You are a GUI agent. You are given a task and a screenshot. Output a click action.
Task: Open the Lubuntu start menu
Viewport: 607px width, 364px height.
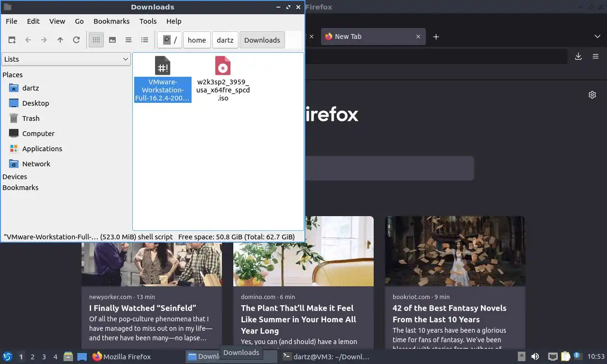tap(8, 356)
